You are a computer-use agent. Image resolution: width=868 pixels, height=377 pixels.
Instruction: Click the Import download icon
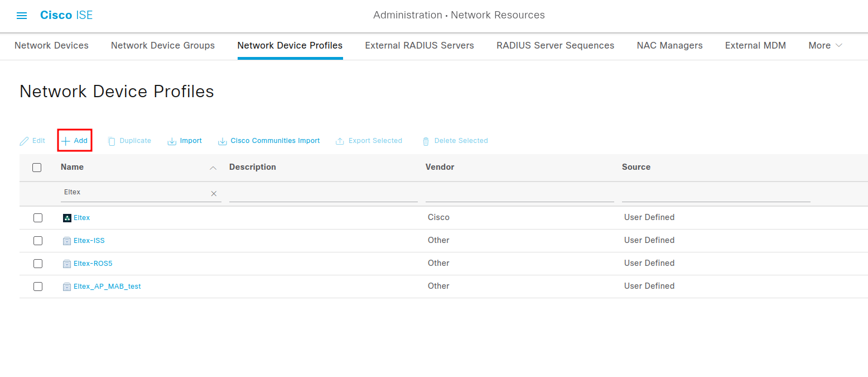pos(172,141)
